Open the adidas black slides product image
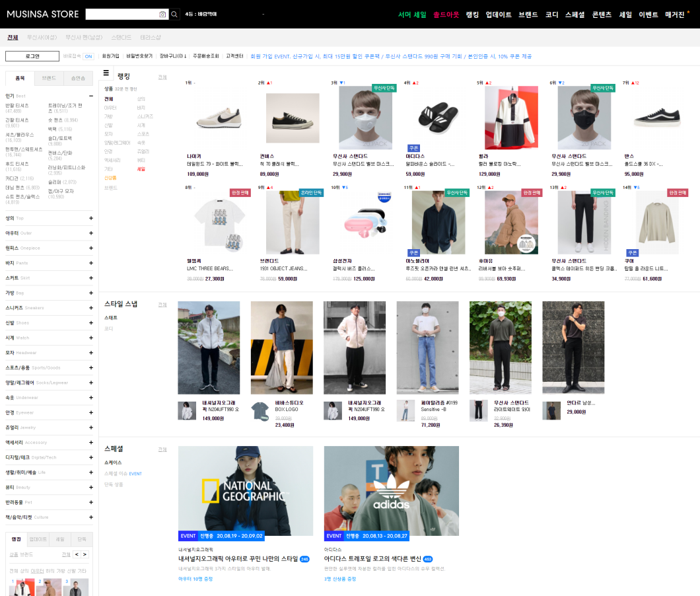Screen dimensions: 700x596 point(438,118)
